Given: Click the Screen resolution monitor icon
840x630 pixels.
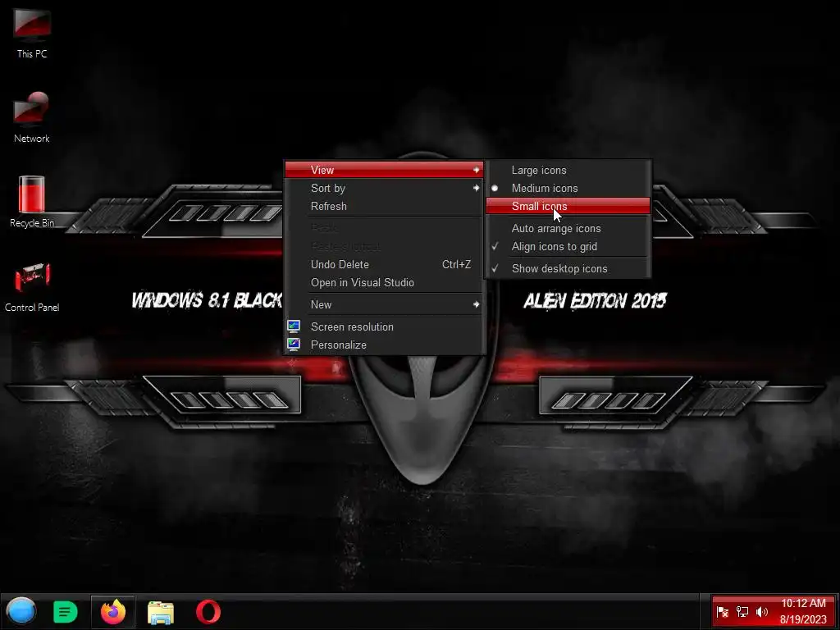Looking at the screenshot, I should (294, 326).
